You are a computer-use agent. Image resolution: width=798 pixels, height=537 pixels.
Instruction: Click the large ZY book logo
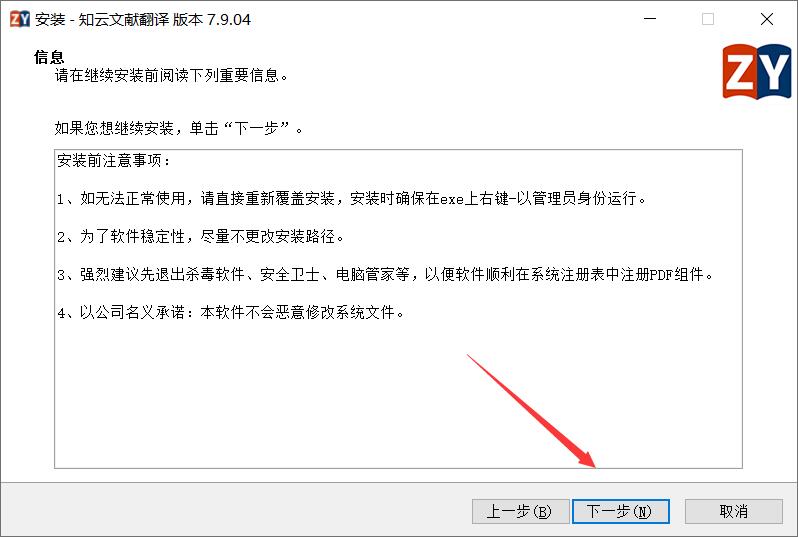[757, 71]
